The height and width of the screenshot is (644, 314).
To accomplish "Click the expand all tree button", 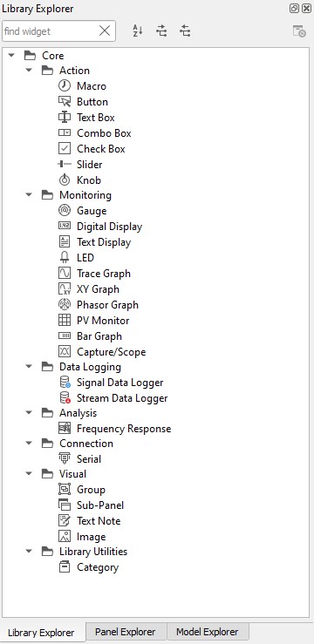I will (x=161, y=31).
